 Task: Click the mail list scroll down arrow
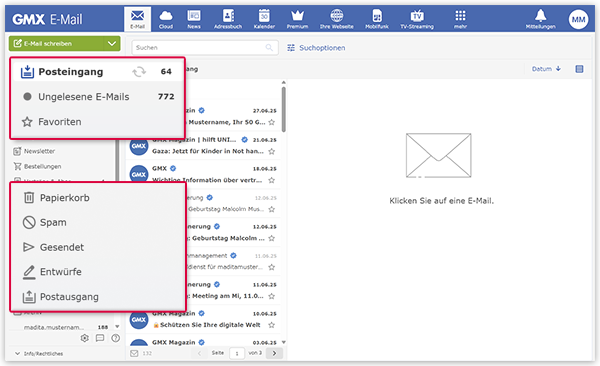click(284, 342)
